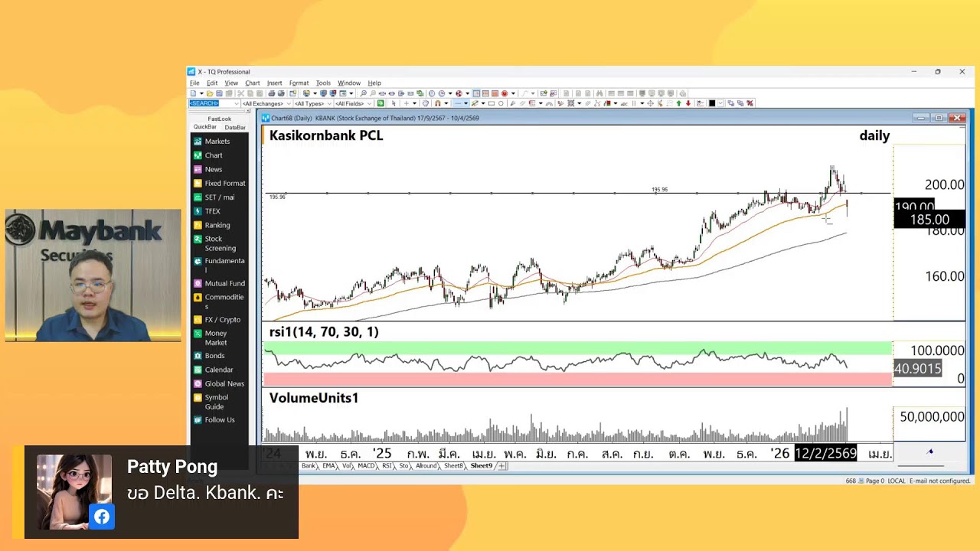
Task: Open the black color picker dropdown
Action: click(x=720, y=103)
